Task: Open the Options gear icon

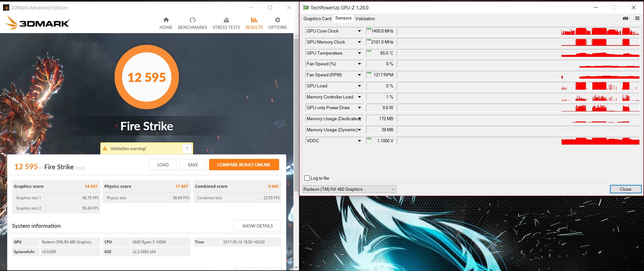Action: (x=278, y=20)
